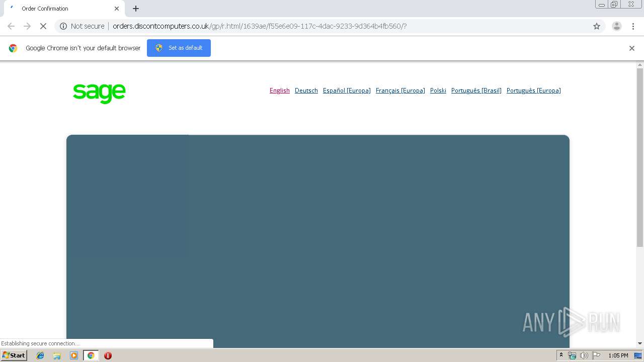
Task: Switch language to Deutsch
Action: [306, 90]
